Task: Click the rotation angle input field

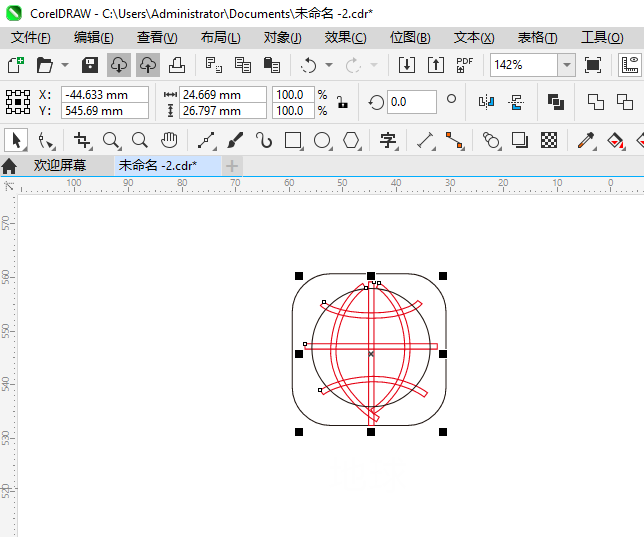Action: [412, 102]
